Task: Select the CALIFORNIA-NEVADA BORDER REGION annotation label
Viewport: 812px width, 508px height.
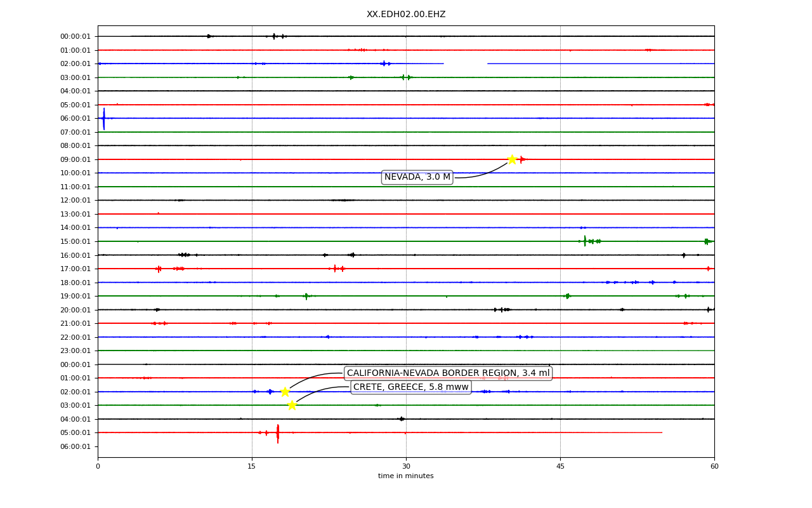Action: point(448,373)
